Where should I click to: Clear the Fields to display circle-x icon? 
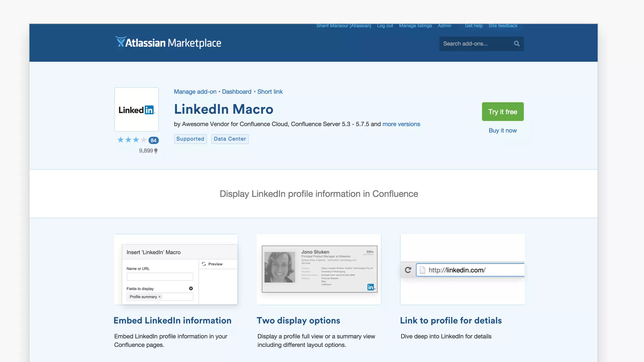coord(191,288)
